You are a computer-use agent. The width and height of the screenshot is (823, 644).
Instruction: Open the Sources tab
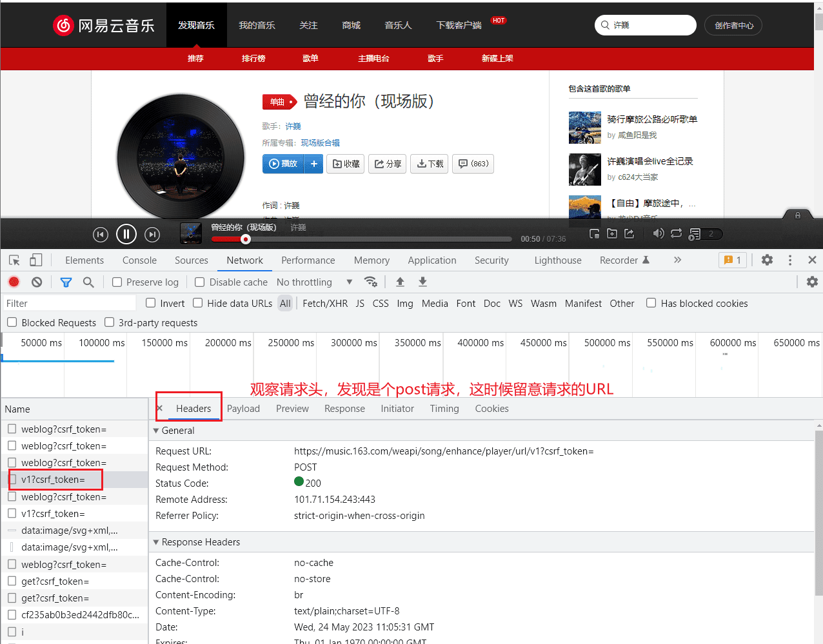click(x=192, y=260)
